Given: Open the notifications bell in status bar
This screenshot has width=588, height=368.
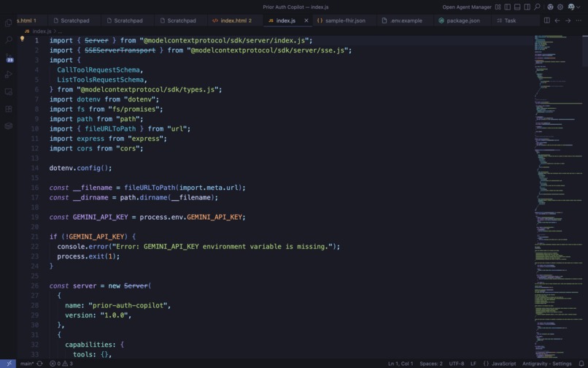Looking at the screenshot, I should pyautogui.click(x=581, y=364).
